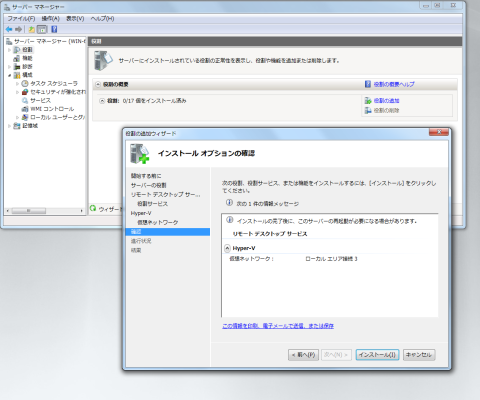Go to the 開始する前に wizard step

[x=146, y=176]
